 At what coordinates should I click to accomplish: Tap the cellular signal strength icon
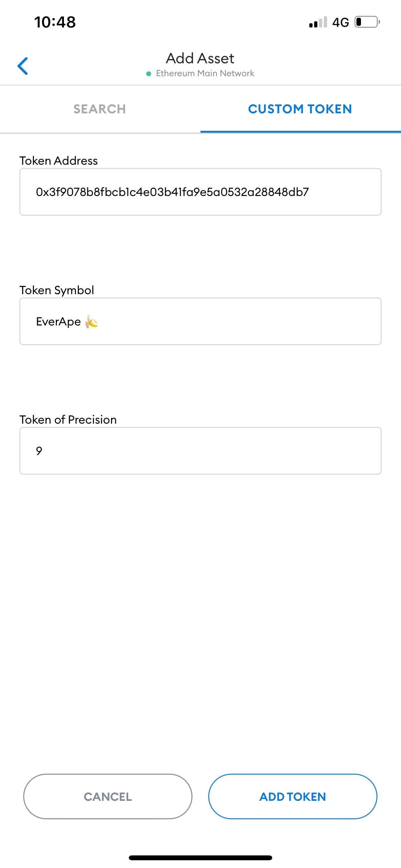pyautogui.click(x=318, y=22)
